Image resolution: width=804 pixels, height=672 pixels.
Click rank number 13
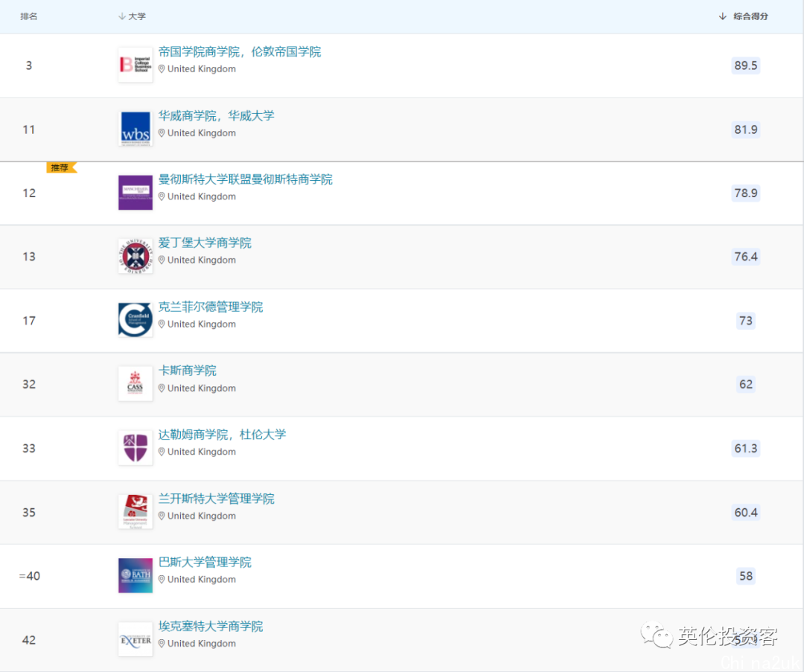click(29, 257)
